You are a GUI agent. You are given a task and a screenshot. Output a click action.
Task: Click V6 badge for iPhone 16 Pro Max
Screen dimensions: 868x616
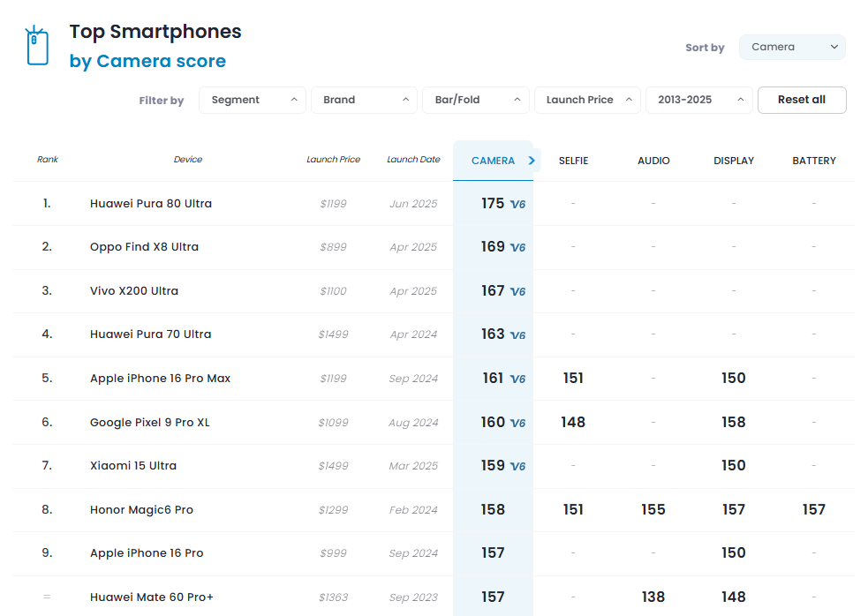tap(517, 379)
